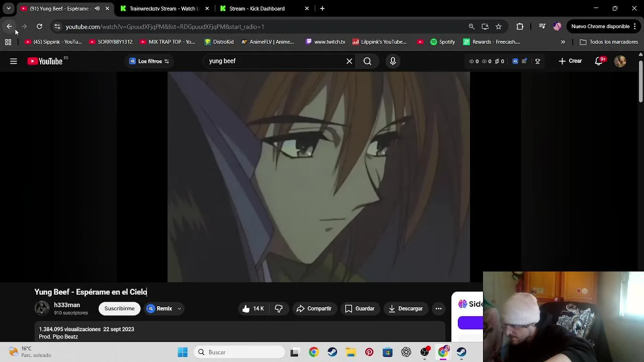Open the DistroKid bookmark
644x362 pixels.
coord(219,42)
